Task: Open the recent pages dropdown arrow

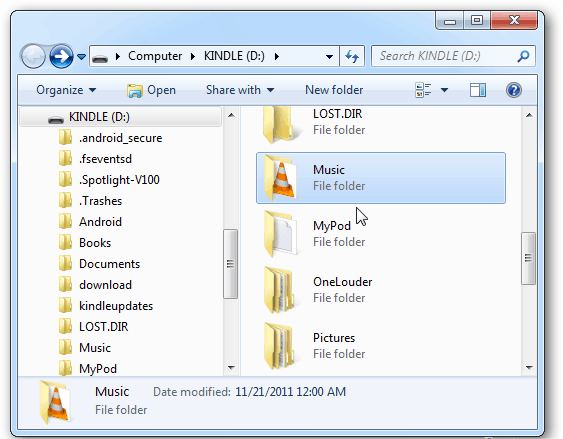Action: tap(82, 57)
